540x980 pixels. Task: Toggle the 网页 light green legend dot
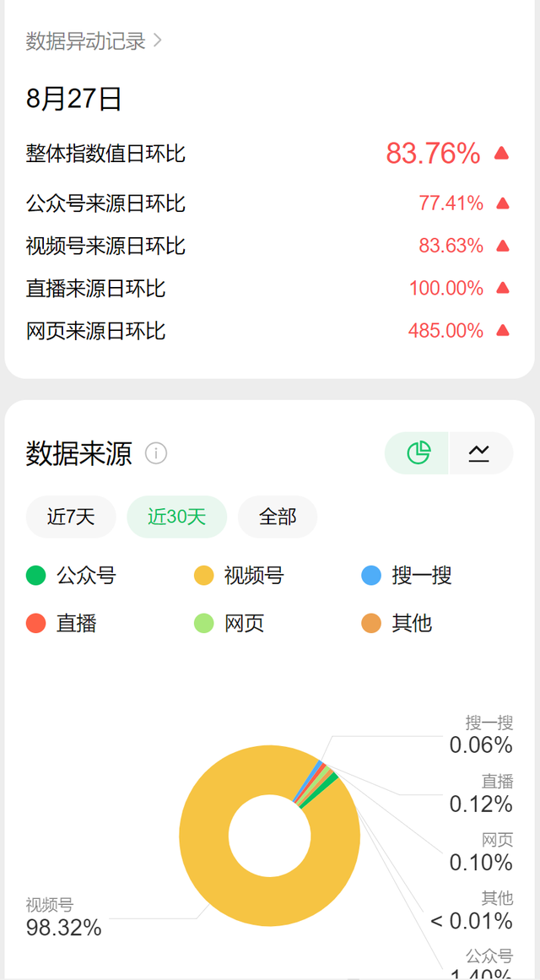(204, 623)
